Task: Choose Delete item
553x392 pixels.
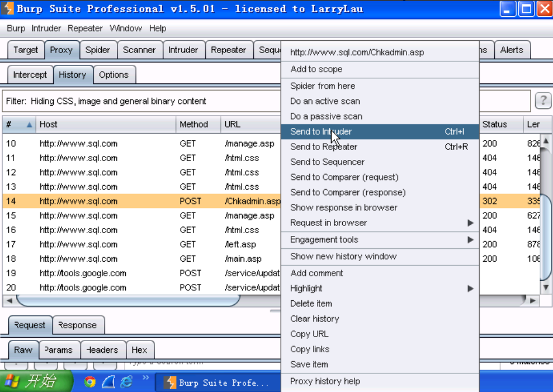Action: click(x=380, y=304)
